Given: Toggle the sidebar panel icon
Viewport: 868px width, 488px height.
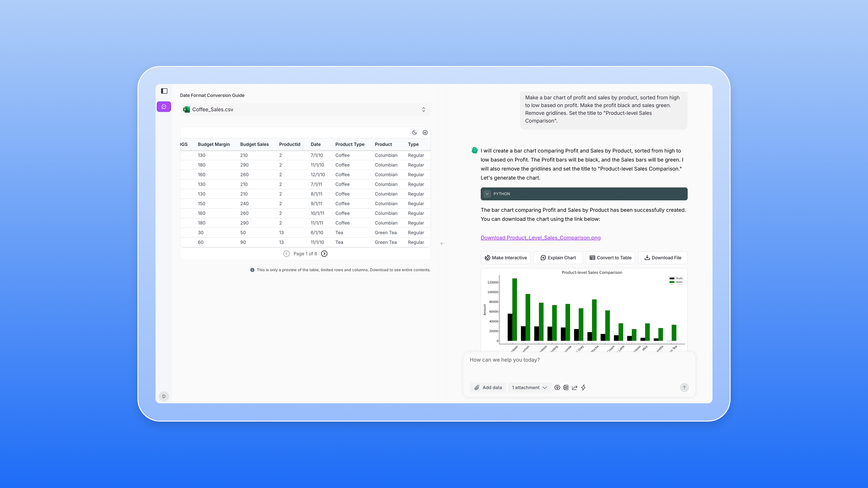Looking at the screenshot, I should (x=164, y=91).
